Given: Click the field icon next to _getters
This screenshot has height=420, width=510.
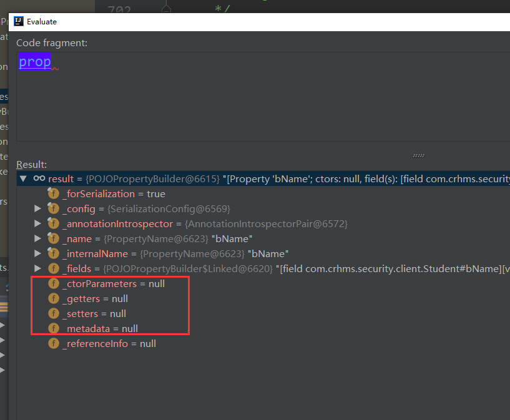Looking at the screenshot, I should pyautogui.click(x=53, y=299).
